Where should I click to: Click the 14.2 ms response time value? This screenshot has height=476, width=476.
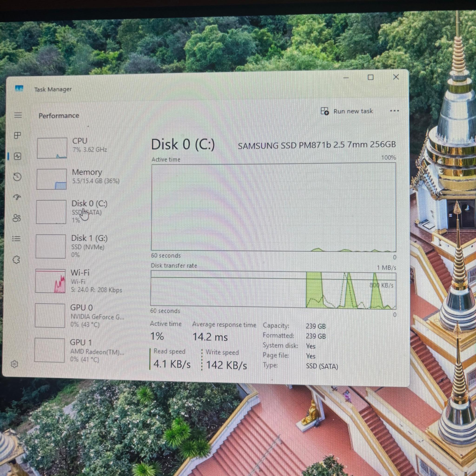[x=210, y=337]
